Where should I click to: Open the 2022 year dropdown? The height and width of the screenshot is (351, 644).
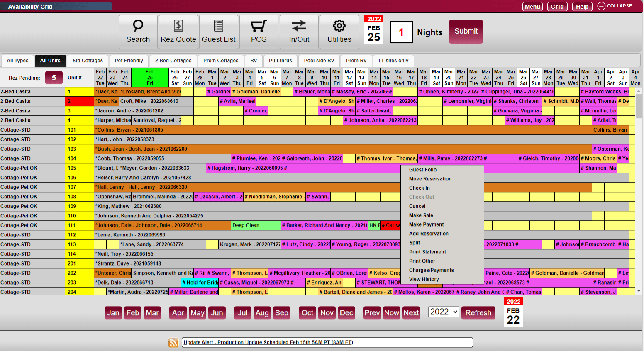(444, 312)
